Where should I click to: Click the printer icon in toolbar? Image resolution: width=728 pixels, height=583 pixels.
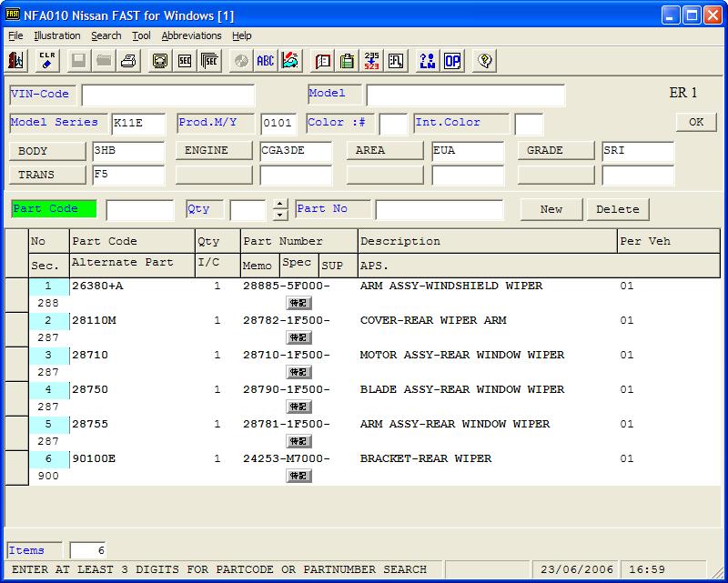tap(128, 61)
